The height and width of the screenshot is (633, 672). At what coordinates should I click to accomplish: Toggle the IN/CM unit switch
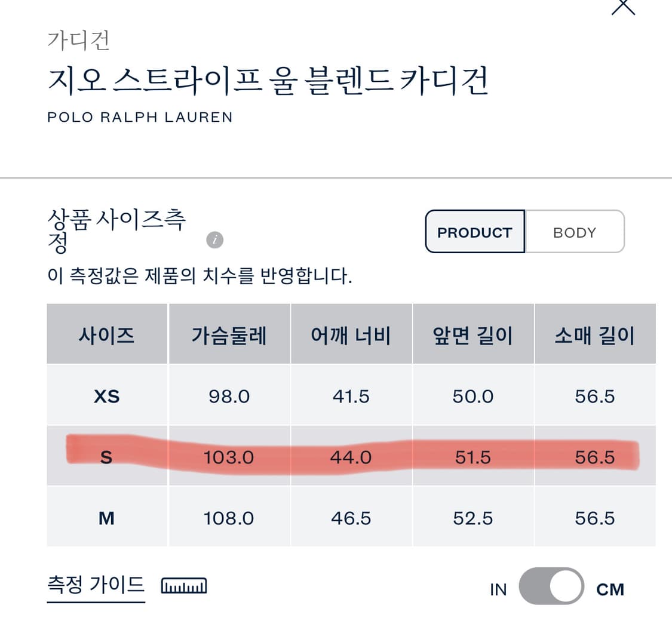pyautogui.click(x=551, y=586)
